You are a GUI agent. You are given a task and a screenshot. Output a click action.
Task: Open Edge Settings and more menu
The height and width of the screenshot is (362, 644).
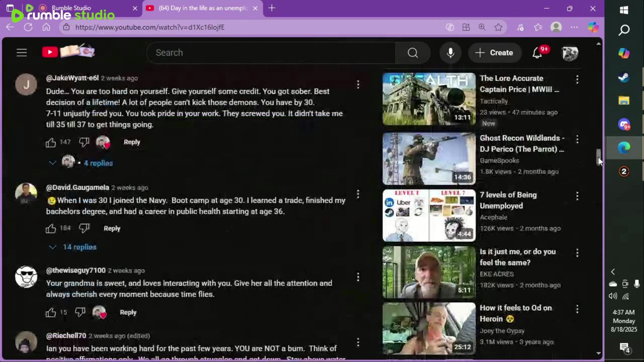[574, 27]
